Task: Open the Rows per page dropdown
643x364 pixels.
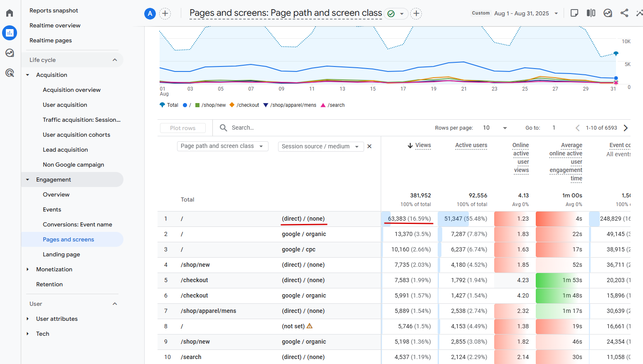Action: [495, 128]
